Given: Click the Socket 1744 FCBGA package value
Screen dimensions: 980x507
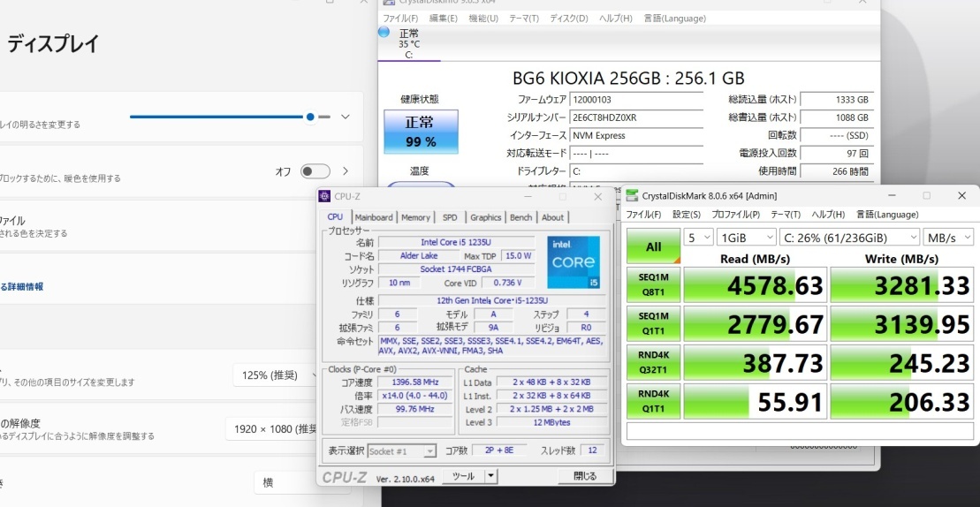Looking at the screenshot, I should 456,269.
